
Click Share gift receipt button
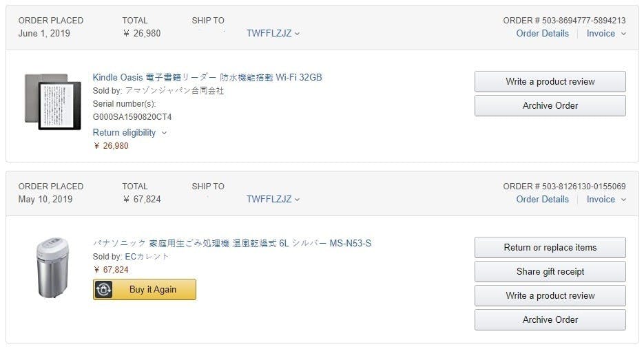[x=550, y=272]
